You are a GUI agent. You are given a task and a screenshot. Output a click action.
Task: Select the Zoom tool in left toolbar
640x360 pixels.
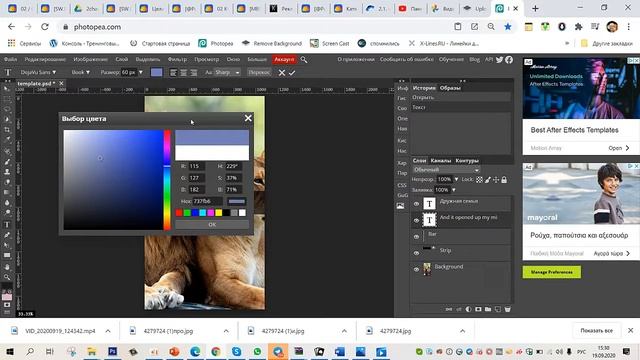7,277
